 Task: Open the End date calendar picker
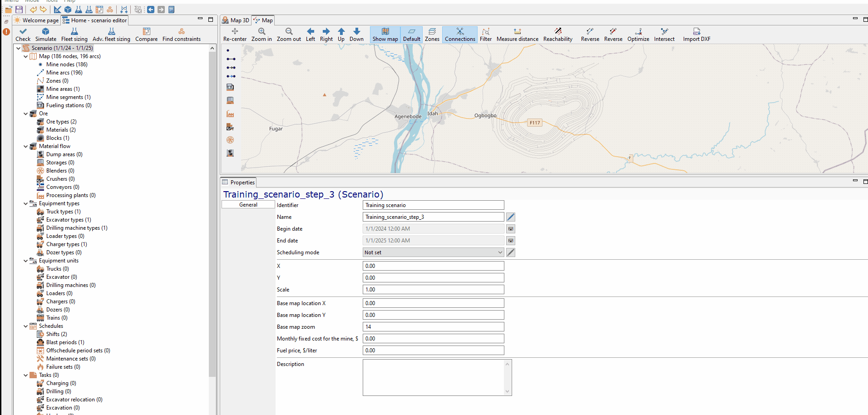pyautogui.click(x=511, y=241)
